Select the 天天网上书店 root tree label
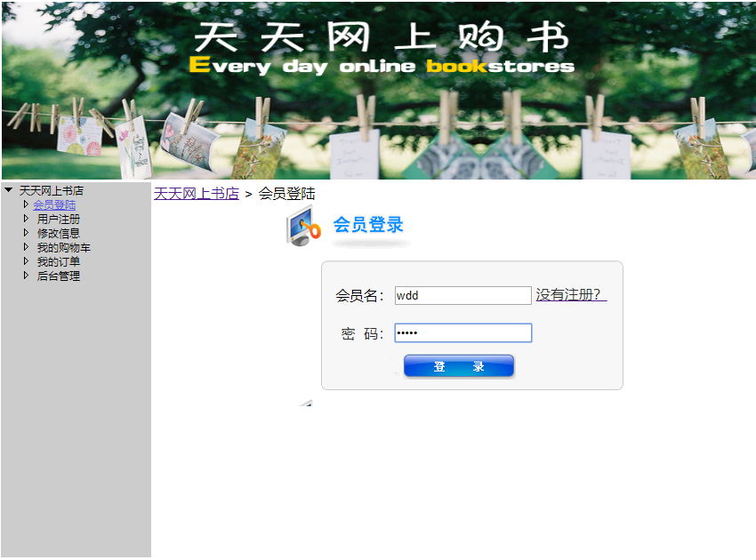 51,191
